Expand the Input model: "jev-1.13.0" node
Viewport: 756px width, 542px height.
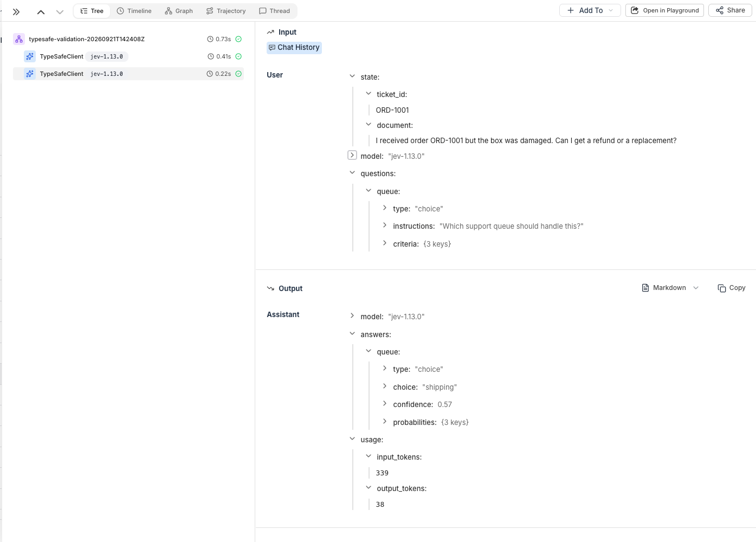click(352, 155)
